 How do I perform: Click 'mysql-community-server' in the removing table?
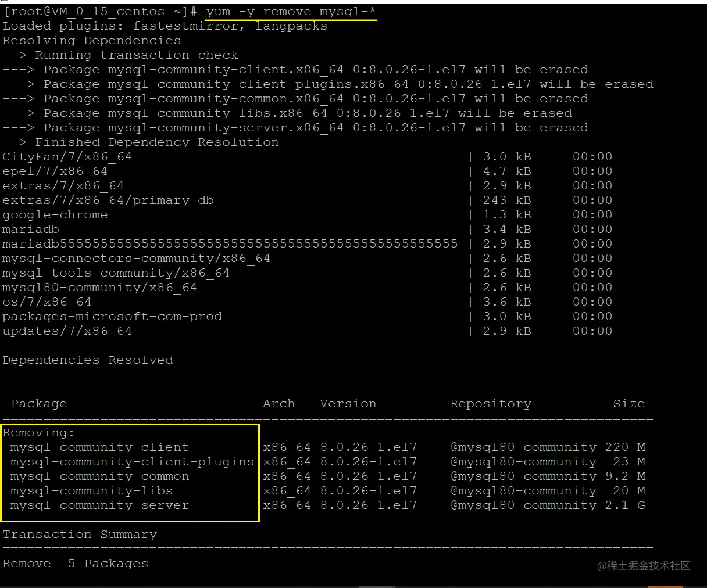point(99,505)
